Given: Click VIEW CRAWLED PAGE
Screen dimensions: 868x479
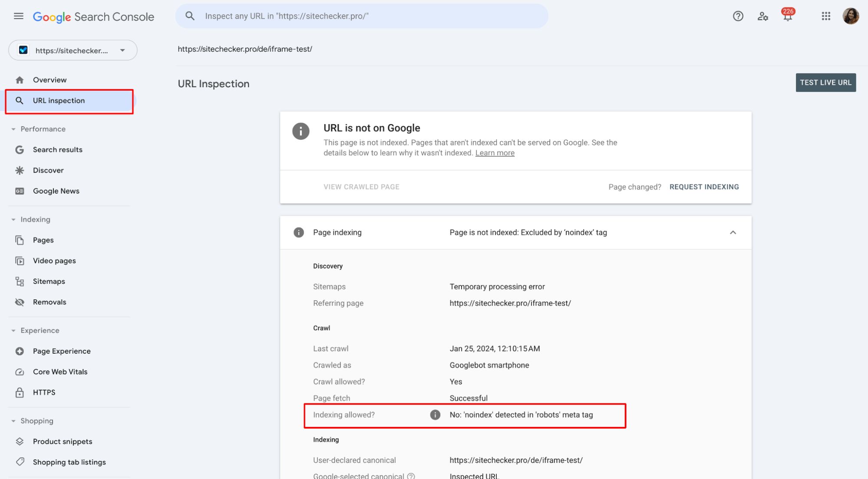Looking at the screenshot, I should 361,187.
